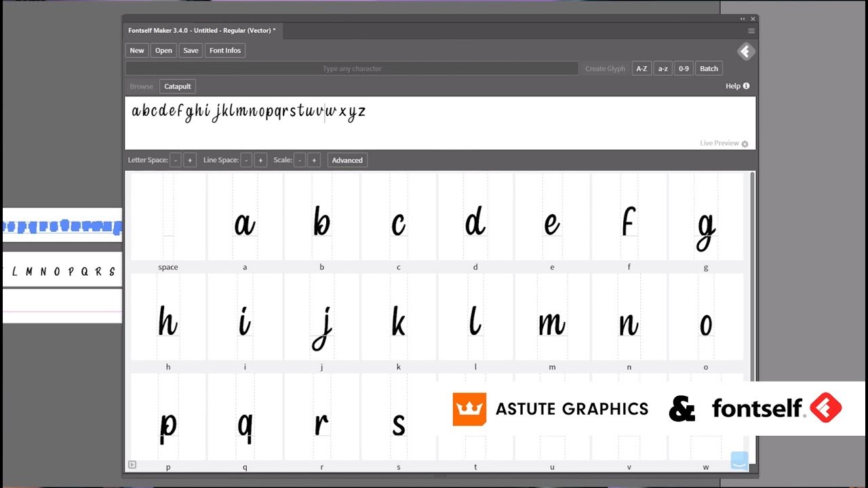This screenshot has height=488, width=868.
Task: Click the Batch button
Action: [709, 68]
